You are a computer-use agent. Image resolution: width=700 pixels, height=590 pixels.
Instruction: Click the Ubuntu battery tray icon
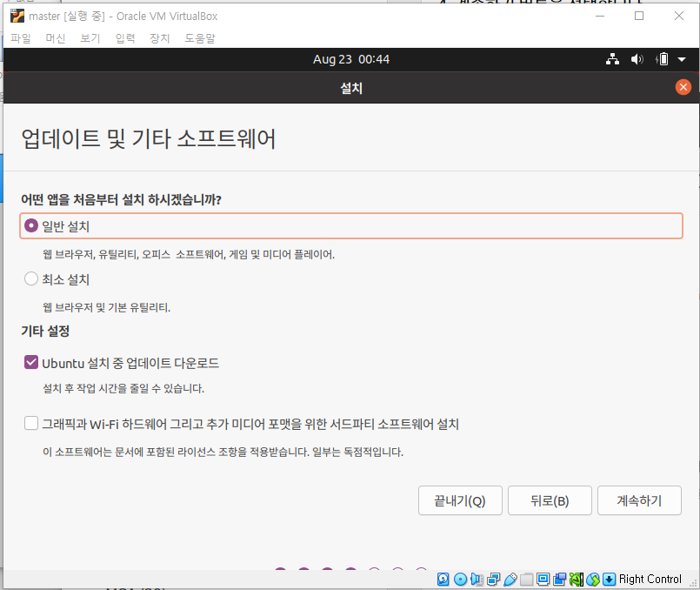coord(662,59)
